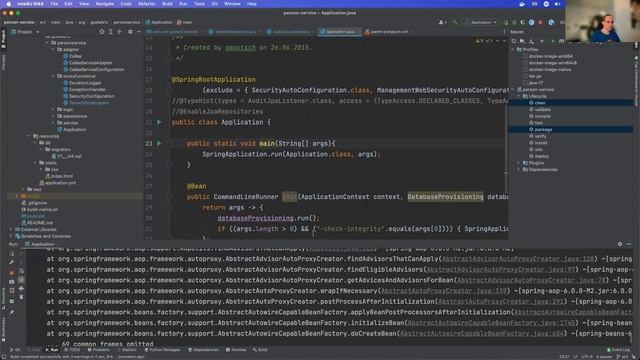The width and height of the screenshot is (640, 360).
Task: Hide the Project panel with minus icon
Action: (139, 31)
